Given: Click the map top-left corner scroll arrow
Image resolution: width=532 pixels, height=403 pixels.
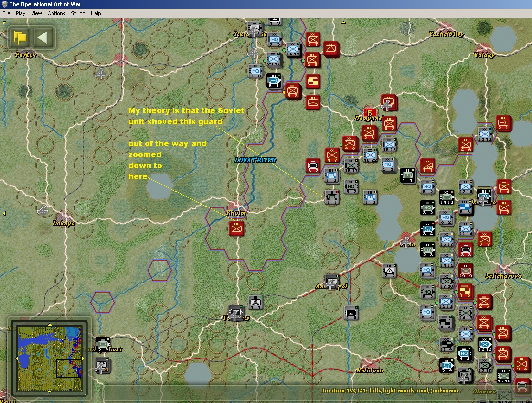Looking at the screenshot, I should coord(4,22).
